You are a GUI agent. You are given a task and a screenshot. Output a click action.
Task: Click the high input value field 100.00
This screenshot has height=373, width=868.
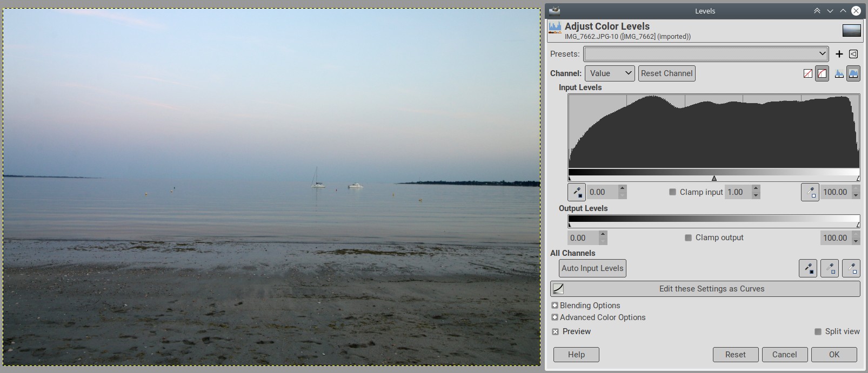pos(836,192)
